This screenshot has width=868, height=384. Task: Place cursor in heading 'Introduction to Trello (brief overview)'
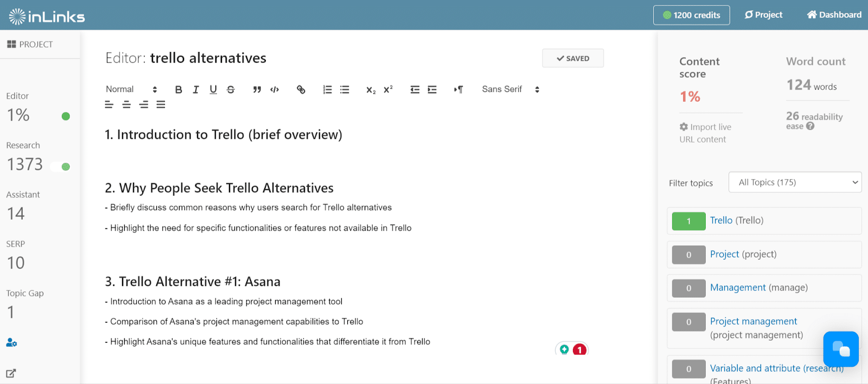tap(224, 135)
